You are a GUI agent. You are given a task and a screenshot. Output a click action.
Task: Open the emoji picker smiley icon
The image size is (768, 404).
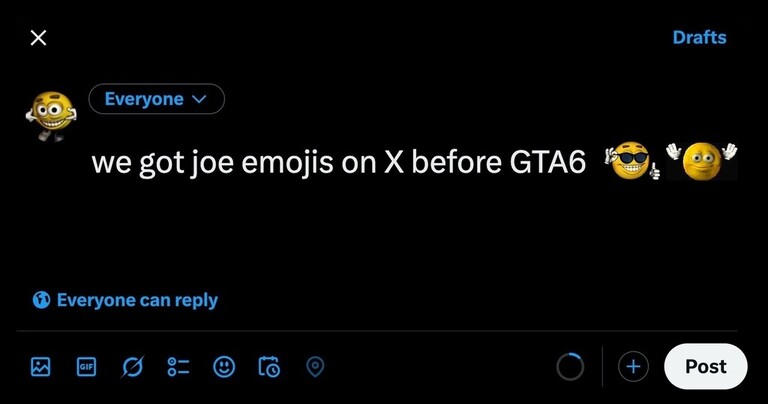pyautogui.click(x=224, y=367)
